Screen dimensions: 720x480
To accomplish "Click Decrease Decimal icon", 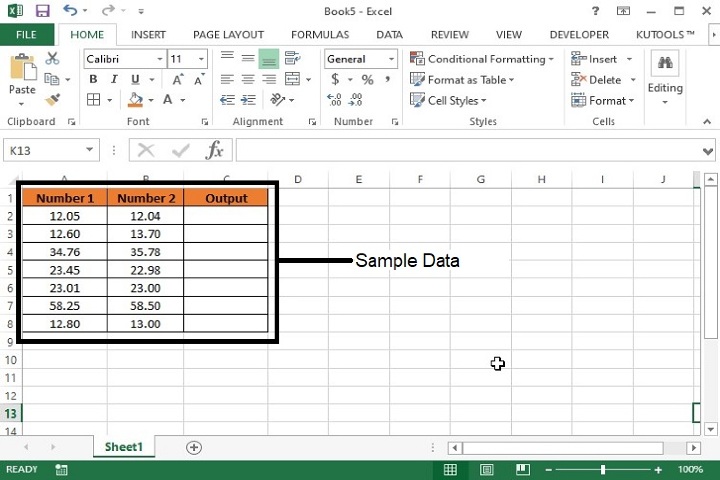I will point(356,99).
